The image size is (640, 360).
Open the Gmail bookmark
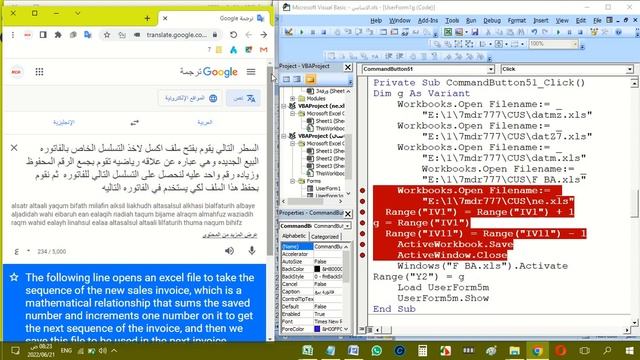coord(264,50)
